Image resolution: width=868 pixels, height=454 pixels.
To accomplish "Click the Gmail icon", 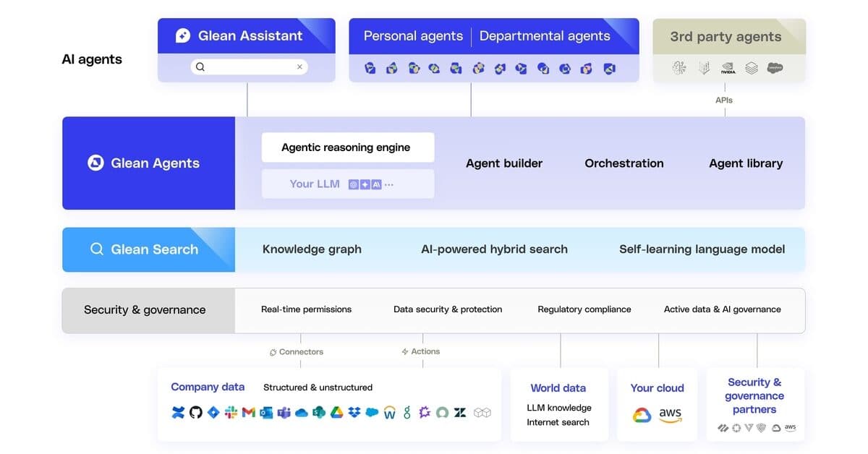I will click(249, 412).
